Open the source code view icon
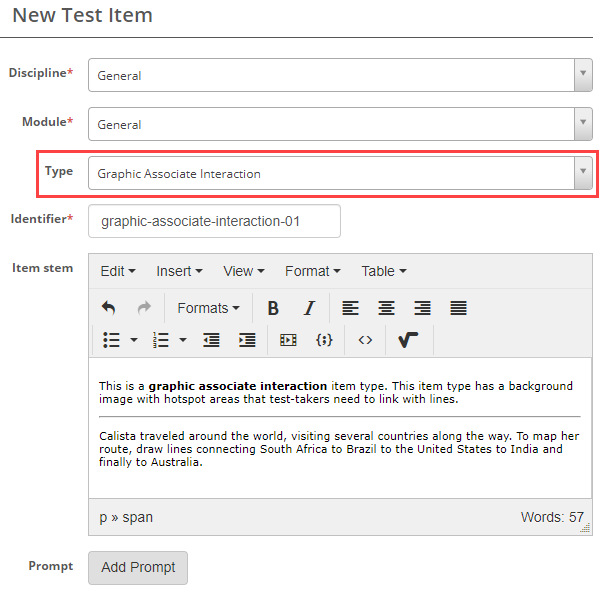Screen dimensions: 600x593 [x=365, y=340]
